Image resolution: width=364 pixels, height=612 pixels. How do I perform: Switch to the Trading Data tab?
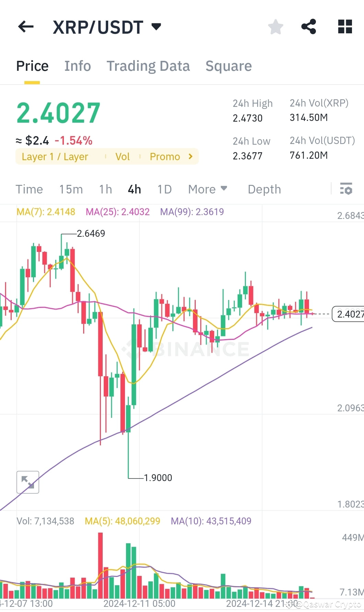[148, 66]
